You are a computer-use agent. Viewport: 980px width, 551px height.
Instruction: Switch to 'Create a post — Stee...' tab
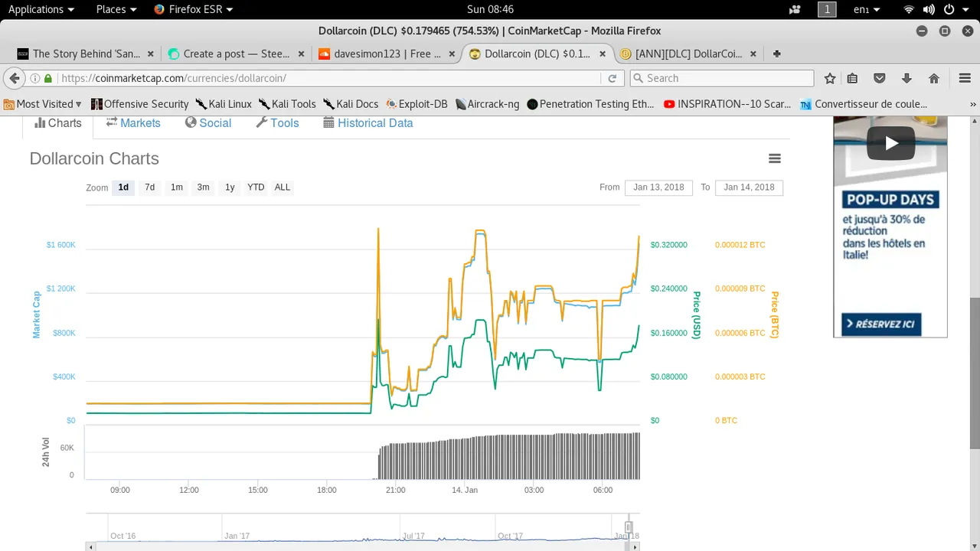(236, 54)
